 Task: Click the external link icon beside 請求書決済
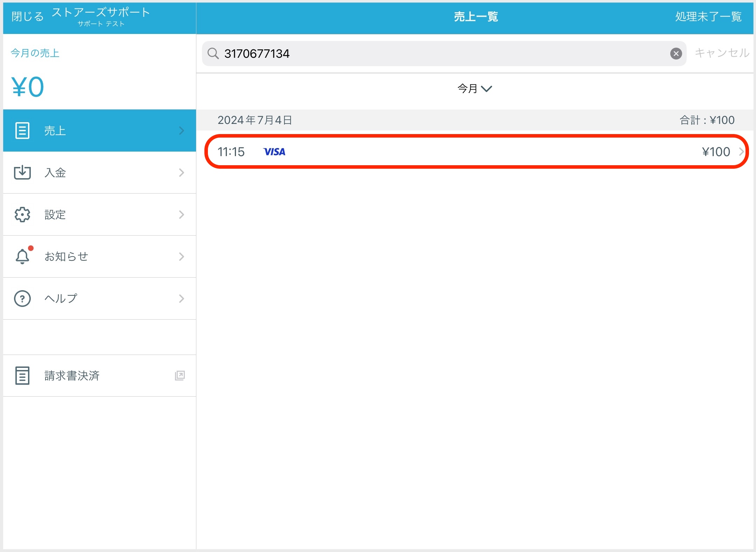[180, 376]
